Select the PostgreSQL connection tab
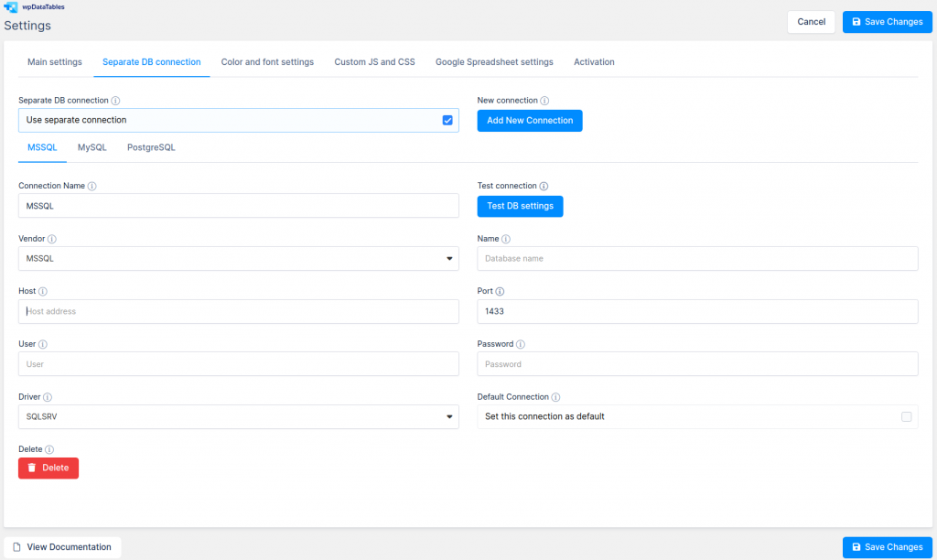This screenshot has height=560, width=937. (x=151, y=147)
